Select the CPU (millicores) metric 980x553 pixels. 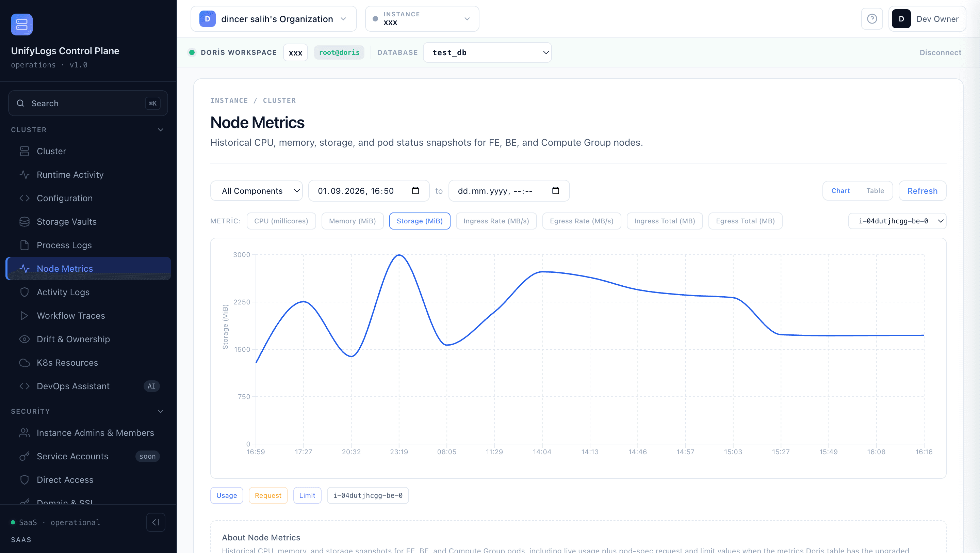[x=281, y=221]
